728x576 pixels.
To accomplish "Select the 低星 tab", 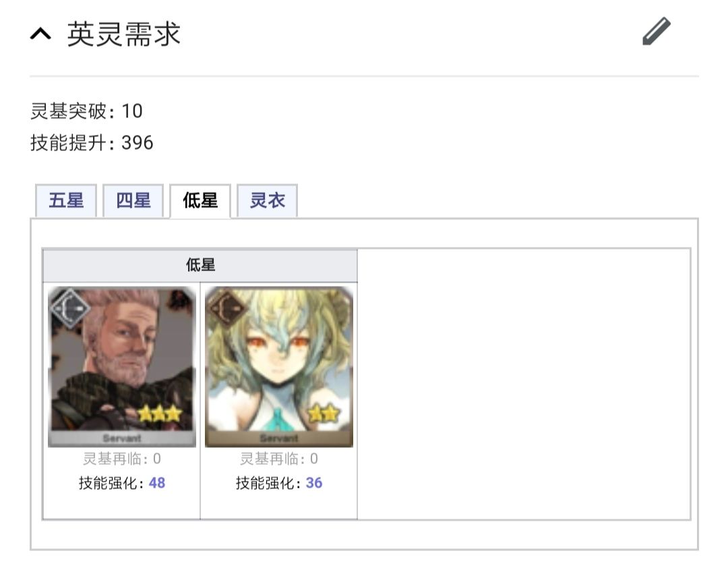I will 200,201.
